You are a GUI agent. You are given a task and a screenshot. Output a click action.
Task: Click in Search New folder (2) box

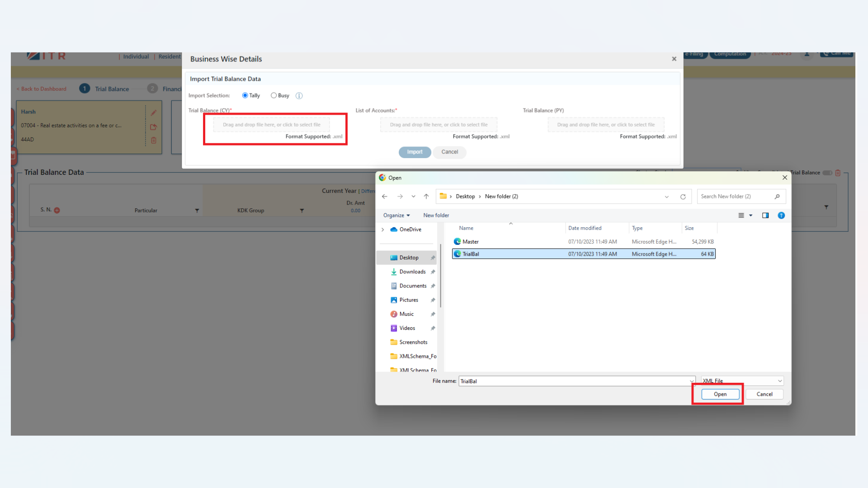741,197
